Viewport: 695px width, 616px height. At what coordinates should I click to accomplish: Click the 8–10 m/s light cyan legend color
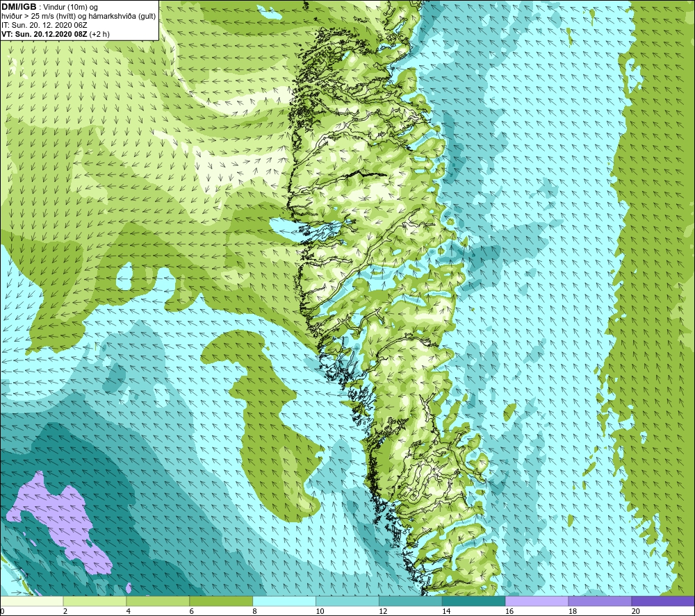pos(284,601)
